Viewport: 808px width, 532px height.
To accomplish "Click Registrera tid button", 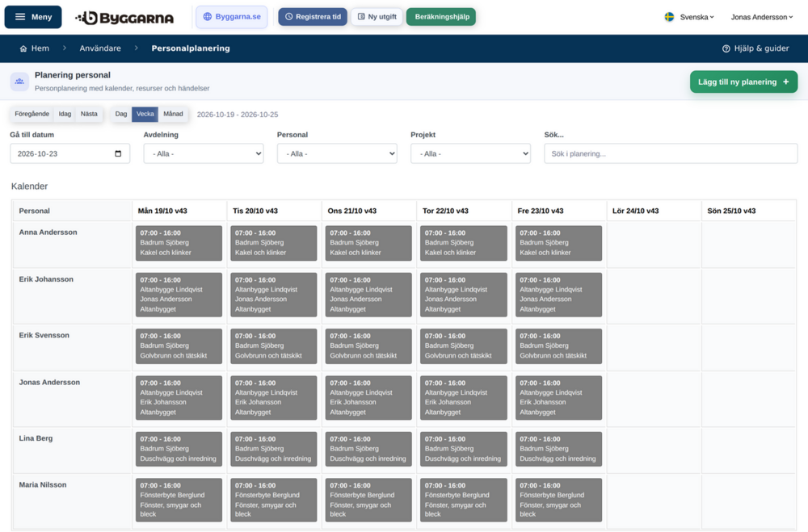I will (313, 17).
